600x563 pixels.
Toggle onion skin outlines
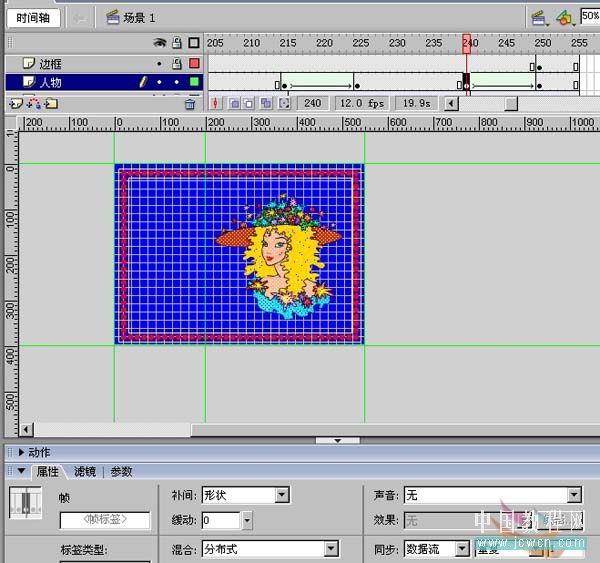click(x=249, y=103)
